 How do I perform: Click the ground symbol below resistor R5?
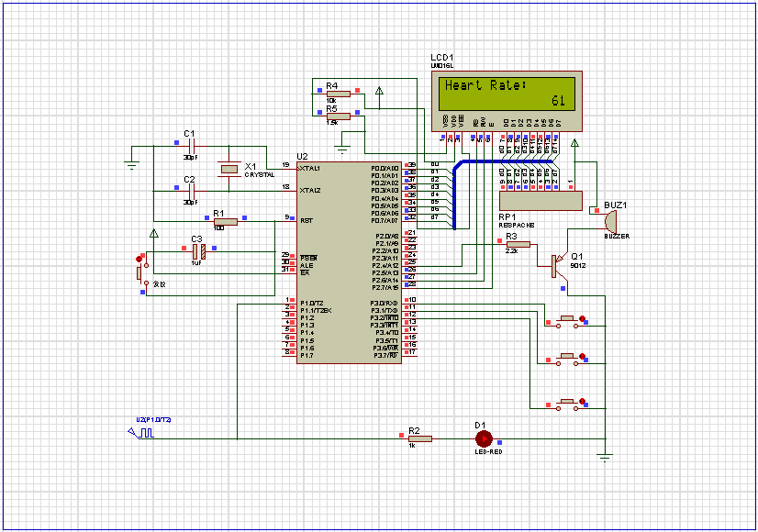pyautogui.click(x=342, y=150)
